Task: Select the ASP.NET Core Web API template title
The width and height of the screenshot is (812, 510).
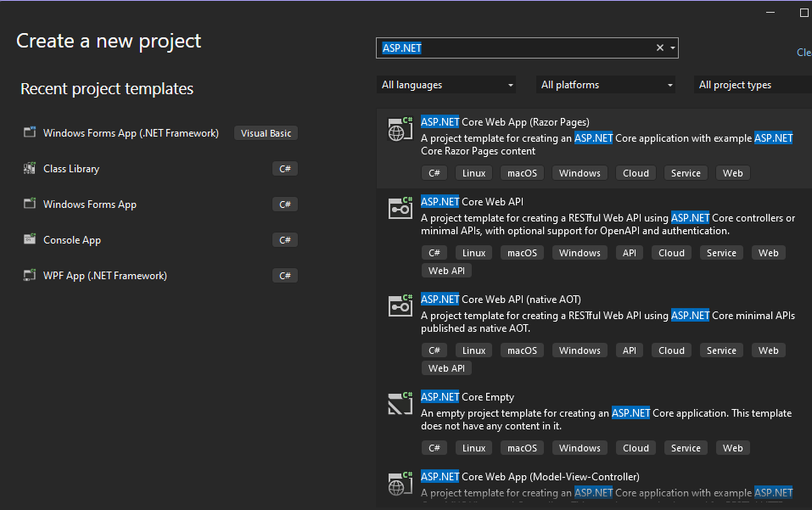Action: (472, 202)
